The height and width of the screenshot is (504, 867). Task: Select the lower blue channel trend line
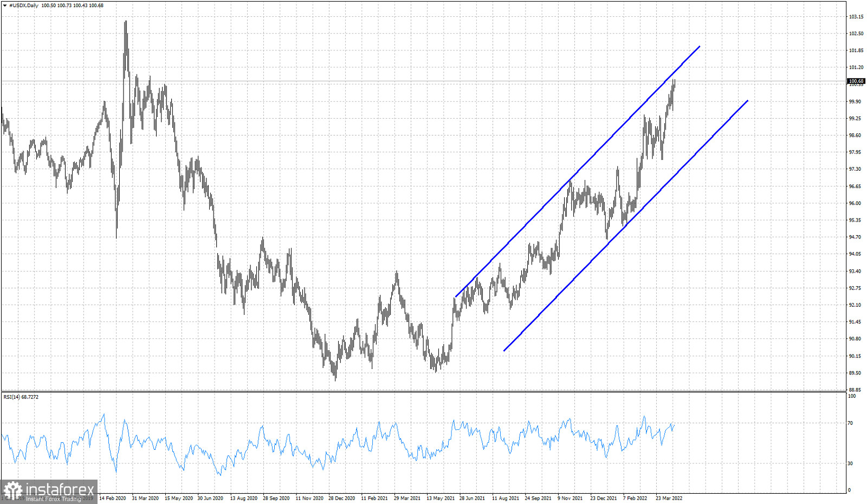click(626, 225)
